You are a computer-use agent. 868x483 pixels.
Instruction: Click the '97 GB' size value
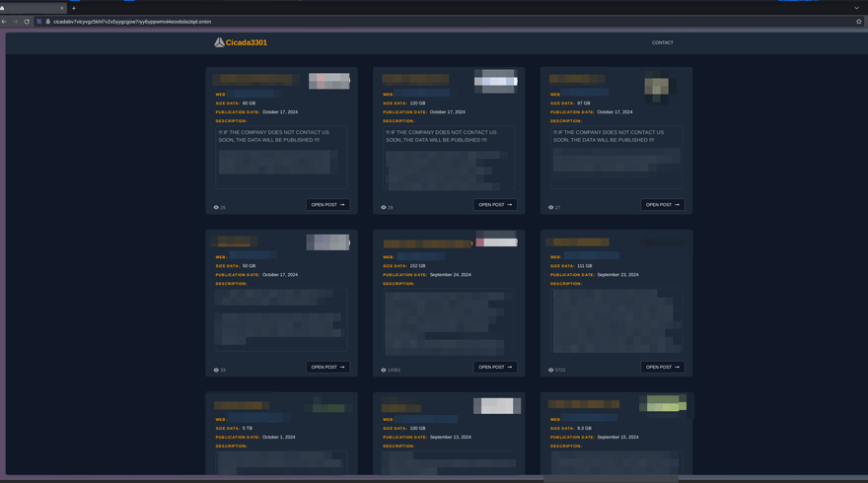click(584, 103)
